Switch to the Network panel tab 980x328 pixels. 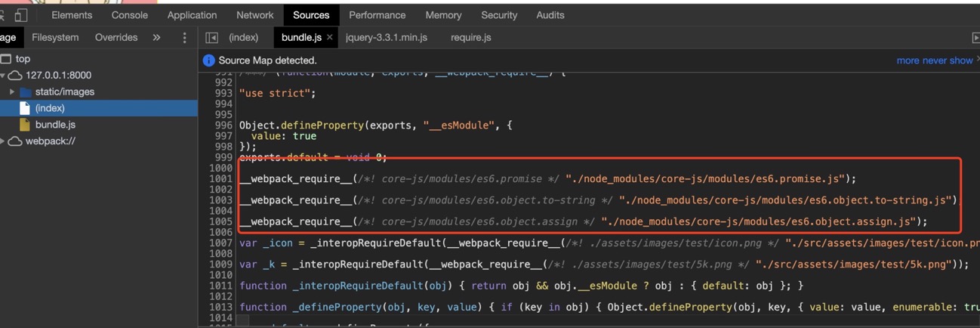[254, 15]
